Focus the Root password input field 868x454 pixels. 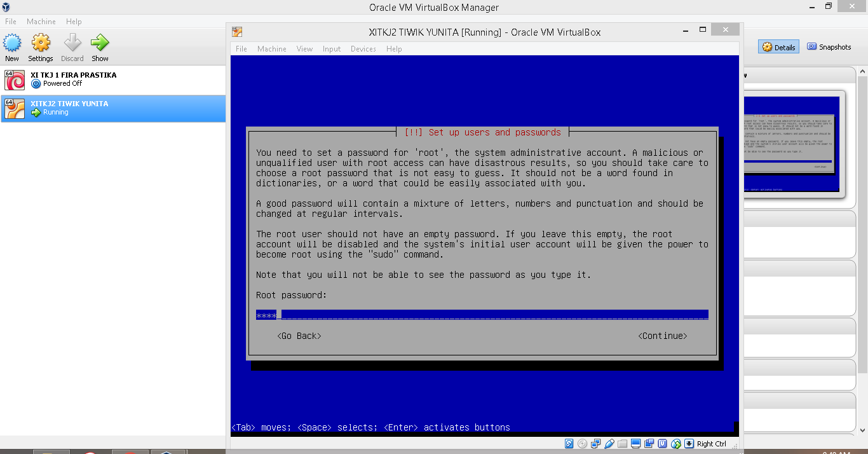482,315
